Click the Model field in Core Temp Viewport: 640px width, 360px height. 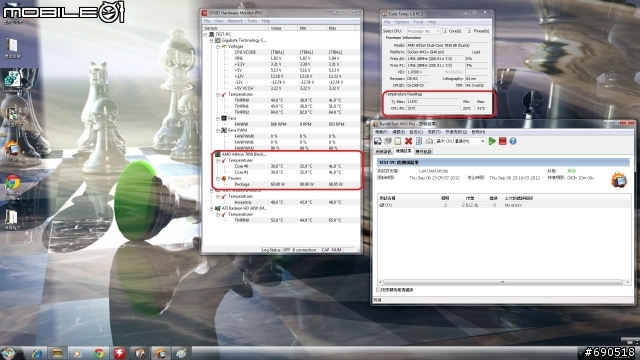[447, 45]
